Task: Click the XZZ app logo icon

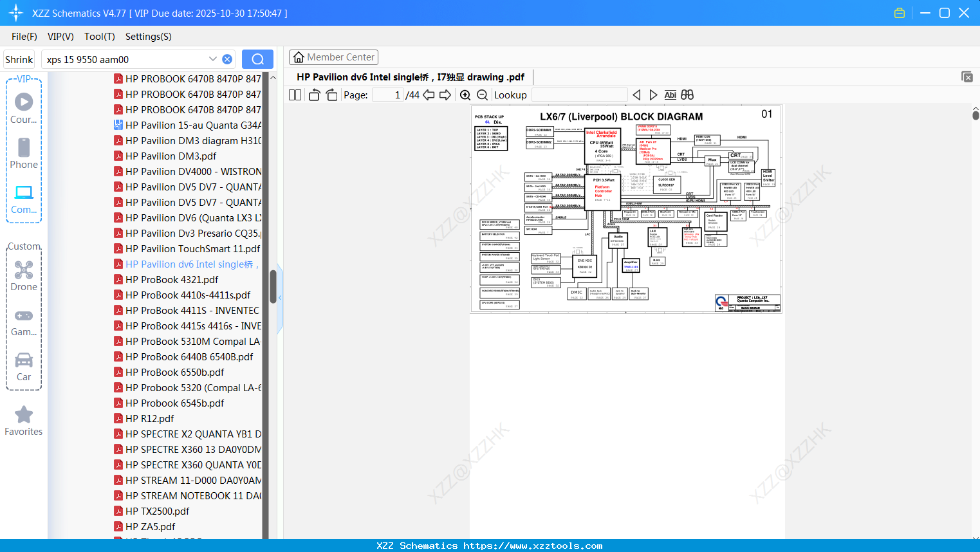Action: (x=16, y=13)
